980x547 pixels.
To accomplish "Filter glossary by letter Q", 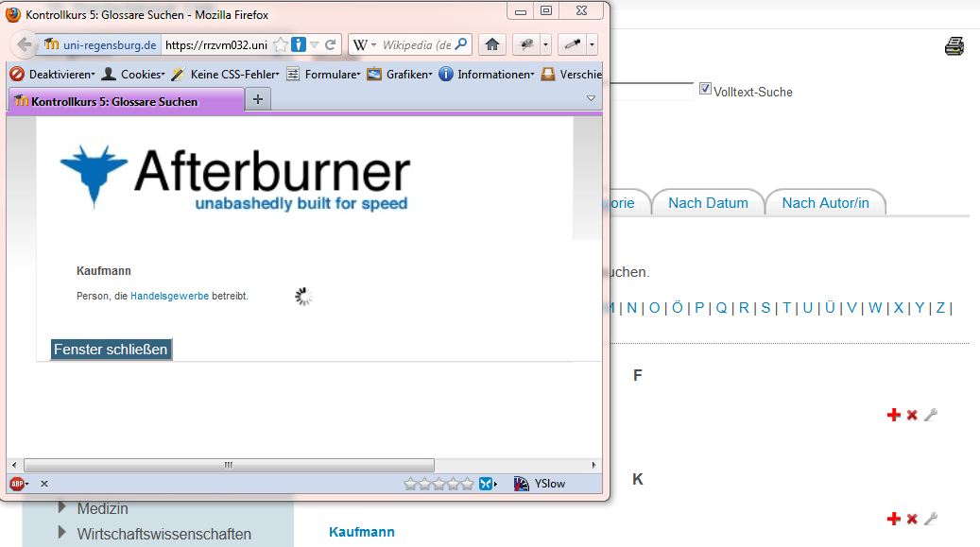I will point(721,308).
